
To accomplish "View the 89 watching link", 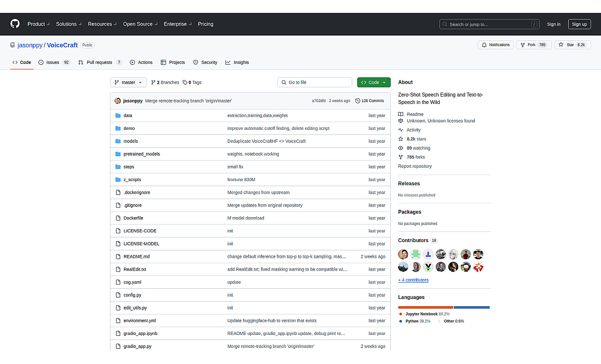I will [x=414, y=148].
